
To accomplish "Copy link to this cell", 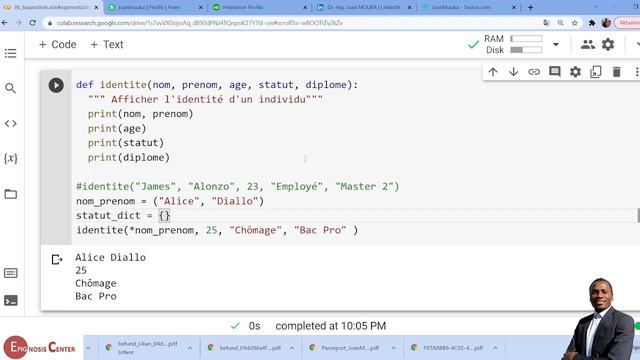I will [x=534, y=72].
